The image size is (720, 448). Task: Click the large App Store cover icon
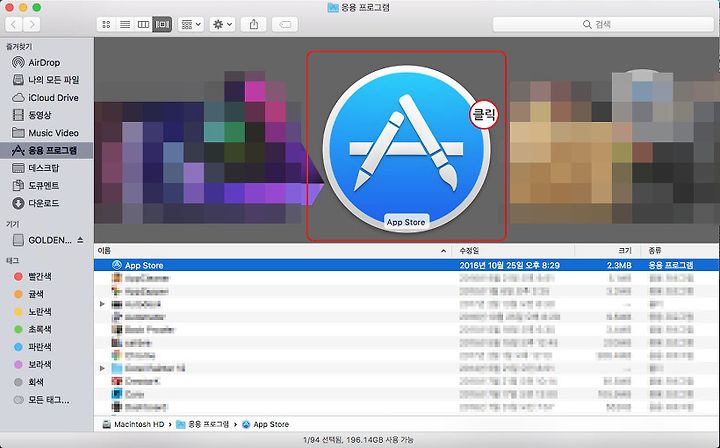[406, 149]
